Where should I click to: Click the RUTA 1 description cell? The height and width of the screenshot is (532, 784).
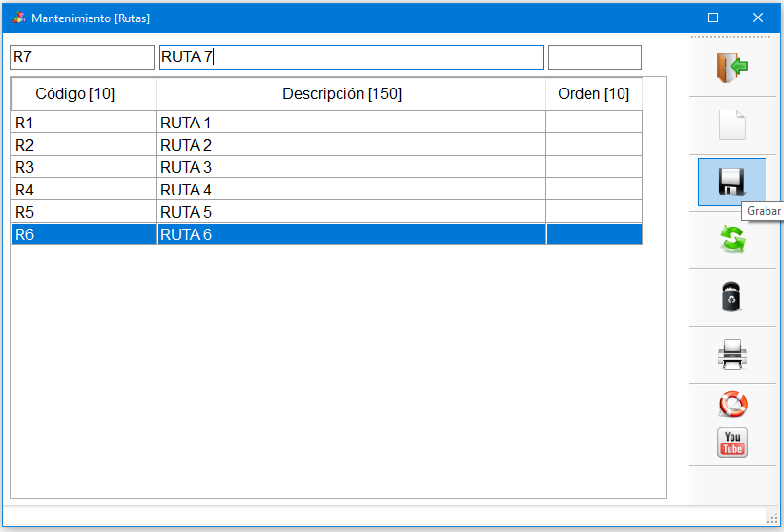(350, 122)
